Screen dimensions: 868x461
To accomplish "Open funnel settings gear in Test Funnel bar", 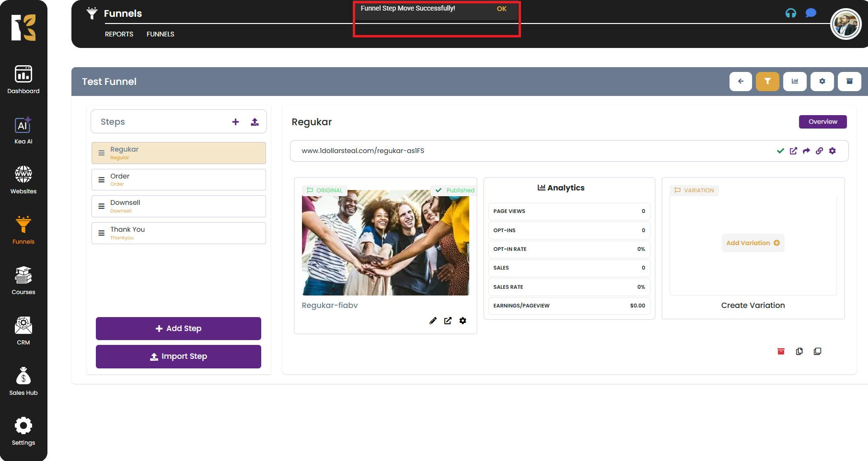I will [822, 82].
